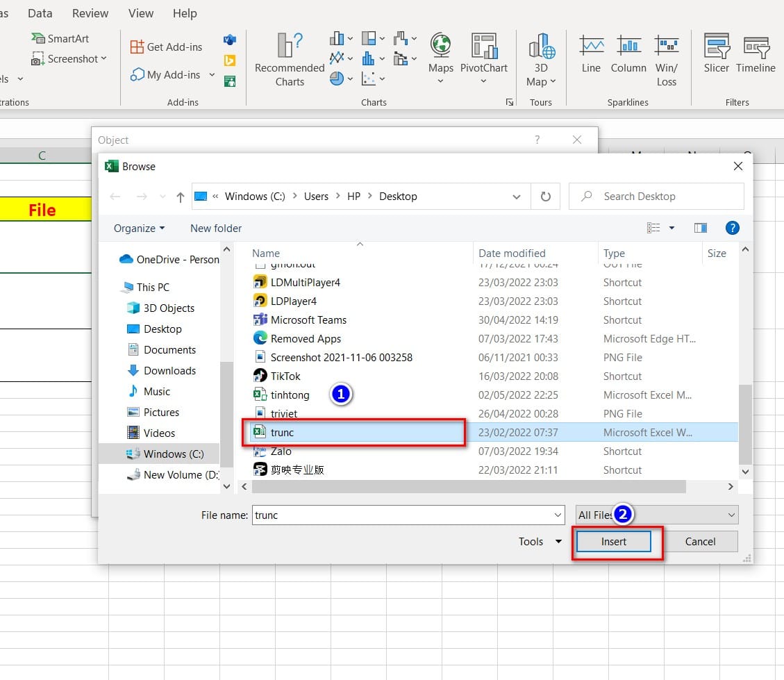Click the Help question mark icon
This screenshot has height=680, width=784.
pos(733,228)
